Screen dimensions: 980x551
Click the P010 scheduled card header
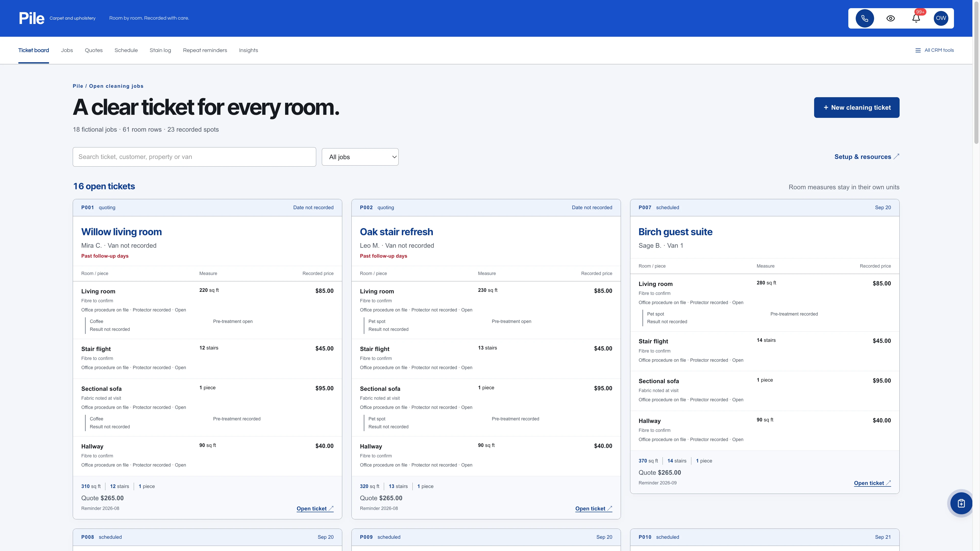[765, 537]
